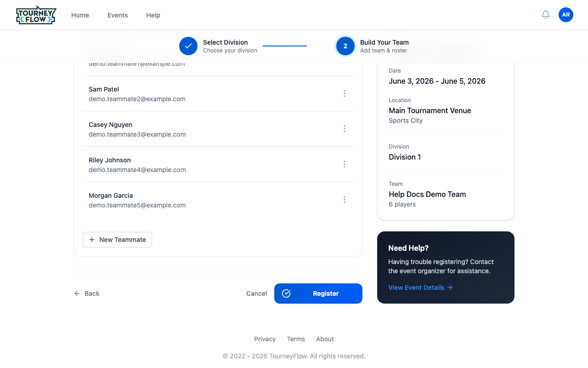Screen dimensions: 588x368
Task: Follow the View Event Details link
Action: pos(420,287)
